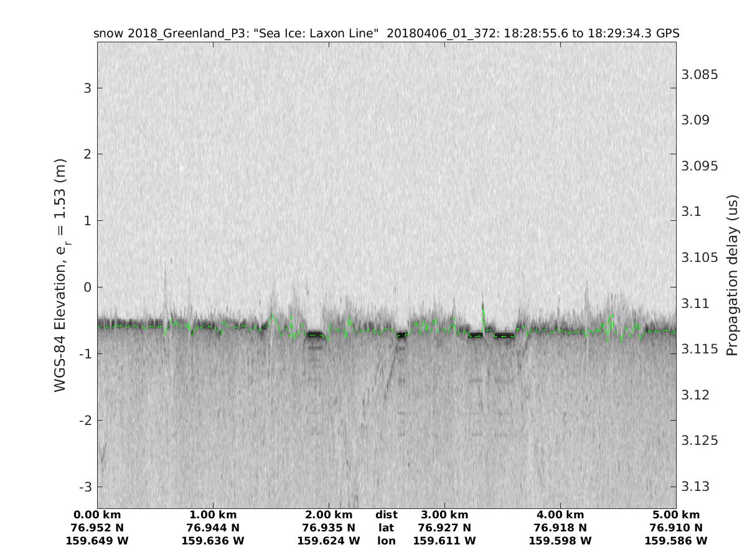Click the 3.13 propagation delay tick label
The width and height of the screenshot is (747, 560).
tap(697, 486)
